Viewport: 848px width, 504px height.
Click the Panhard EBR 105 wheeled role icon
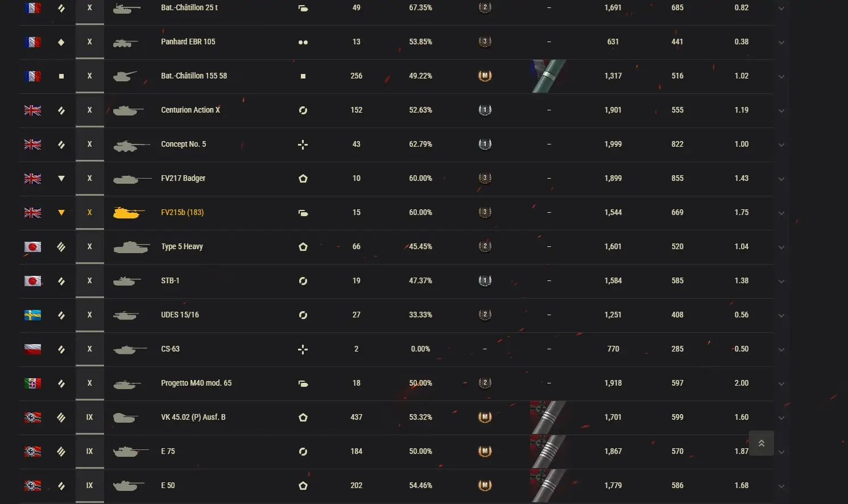pyautogui.click(x=303, y=42)
